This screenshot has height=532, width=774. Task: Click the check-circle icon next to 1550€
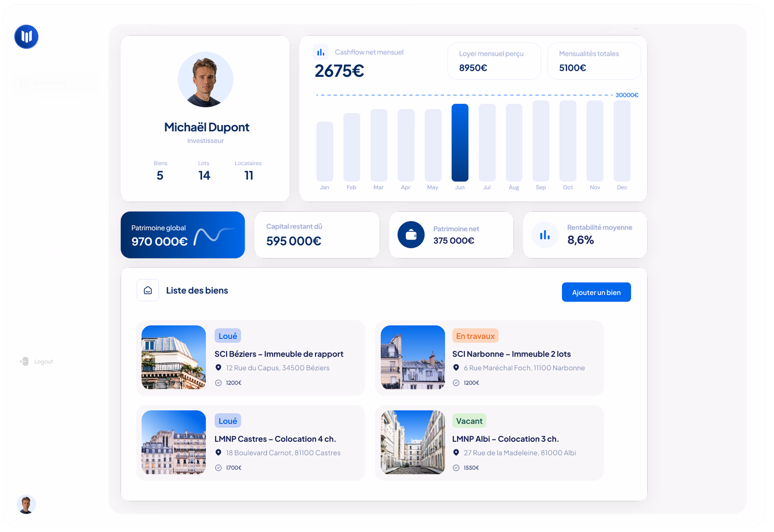(456, 468)
